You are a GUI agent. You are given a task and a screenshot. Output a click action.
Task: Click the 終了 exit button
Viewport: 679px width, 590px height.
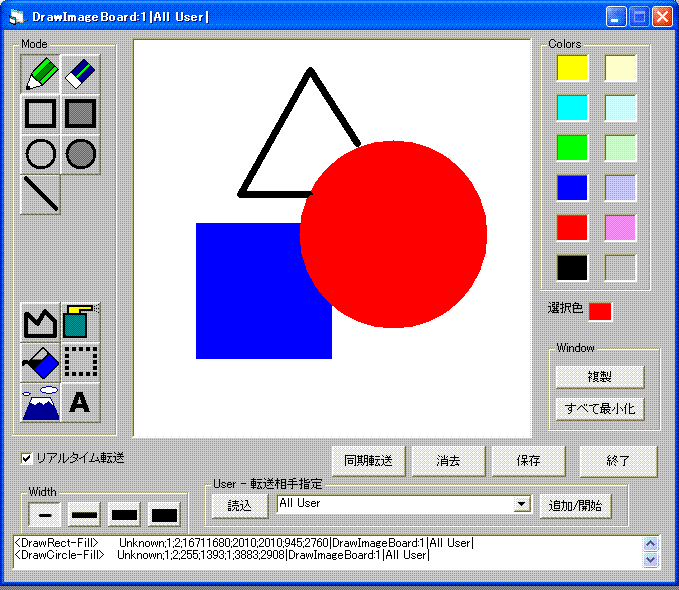click(x=618, y=461)
